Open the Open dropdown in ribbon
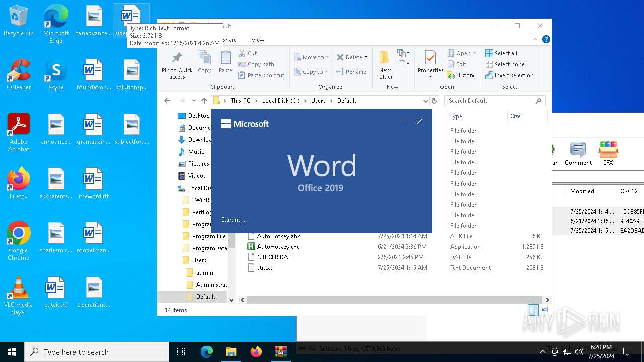Screen dimensions: 644x362 click(462, 53)
